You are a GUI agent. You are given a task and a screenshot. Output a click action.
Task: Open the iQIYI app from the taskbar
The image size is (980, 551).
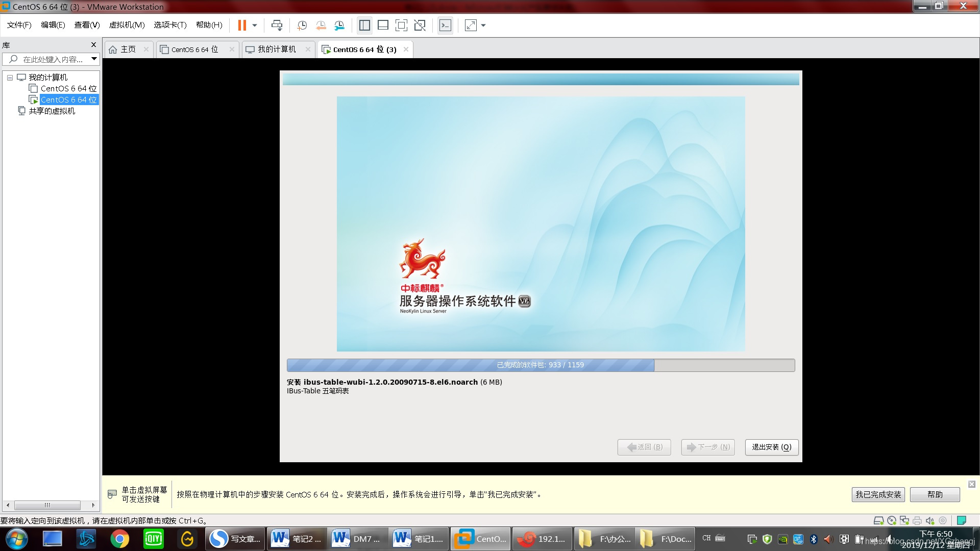(x=154, y=539)
